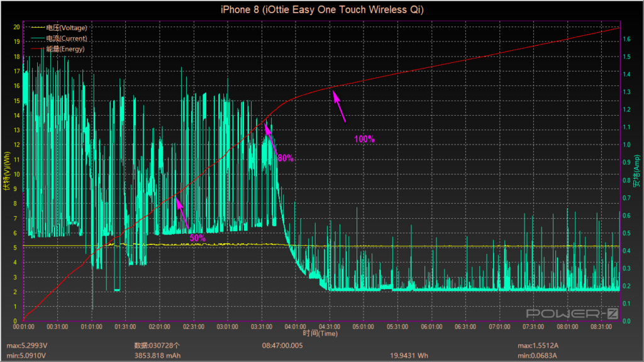The width and height of the screenshot is (644, 362).
Task: Click the red Energy legend line sample
Action: tap(38, 49)
